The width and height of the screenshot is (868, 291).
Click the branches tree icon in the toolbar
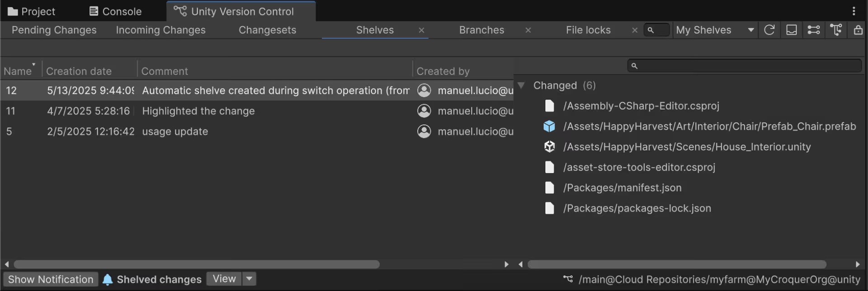click(835, 30)
